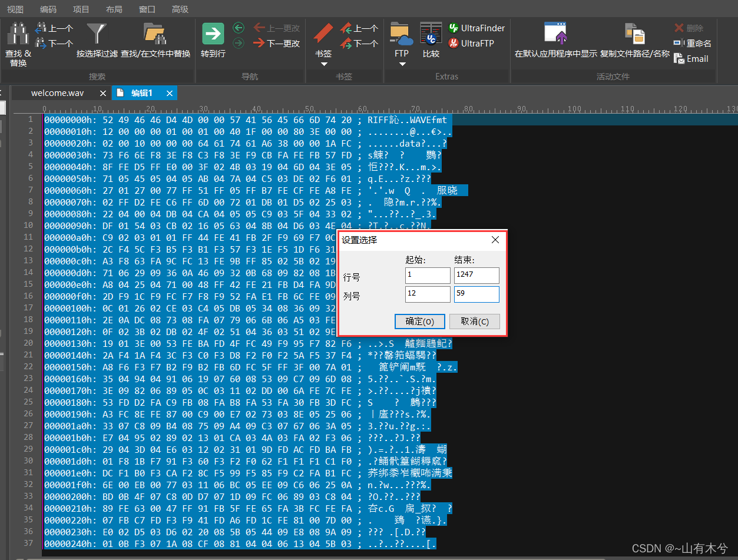
Task: Close the 设置选择 dialog
Action: coord(495,240)
